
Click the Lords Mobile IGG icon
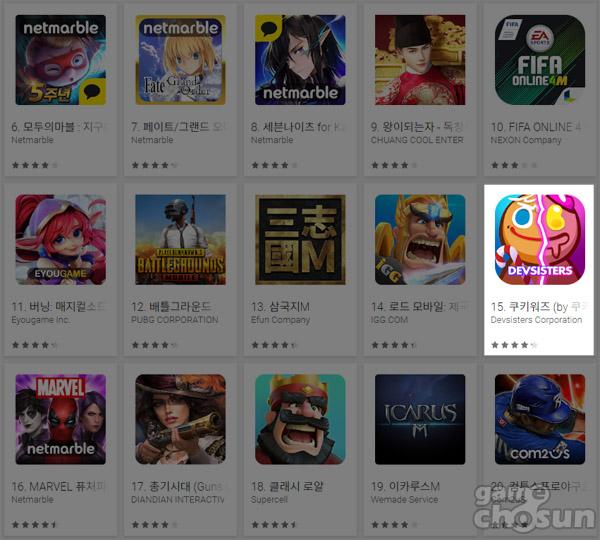coord(420,240)
